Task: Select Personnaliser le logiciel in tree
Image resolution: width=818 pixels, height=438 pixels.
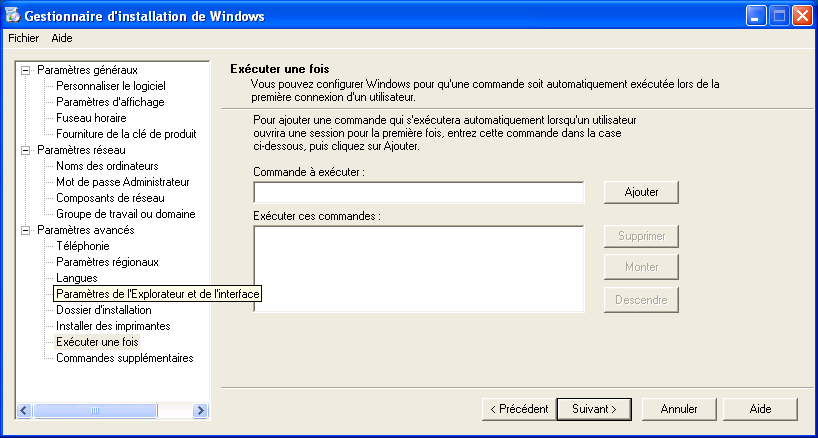Action: click(x=111, y=86)
